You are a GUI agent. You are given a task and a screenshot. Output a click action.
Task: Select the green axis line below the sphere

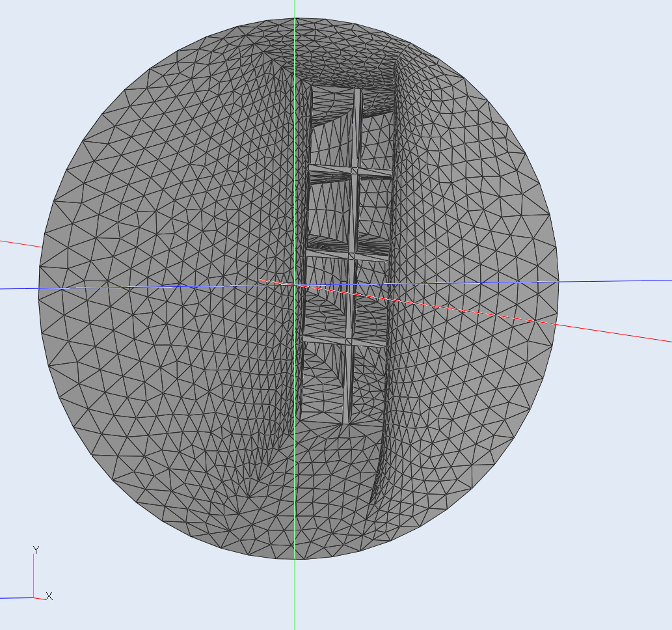click(295, 596)
